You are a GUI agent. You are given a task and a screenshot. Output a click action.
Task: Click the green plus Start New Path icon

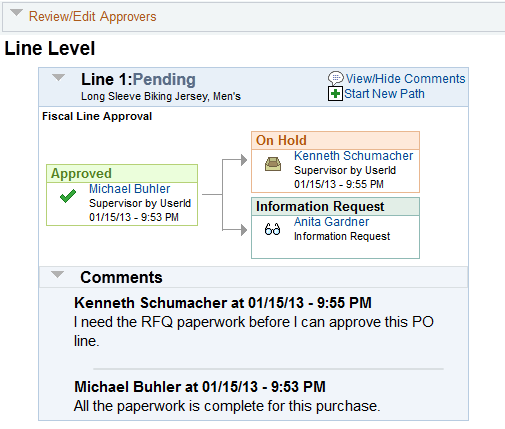(x=335, y=94)
